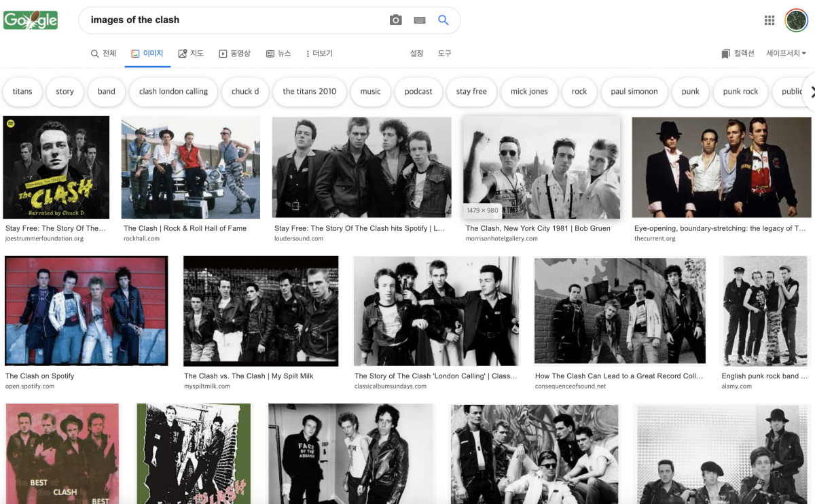Viewport: 815px width, 504px height.
Task: Expand the 세이프서치 dropdown
Action: click(x=786, y=54)
